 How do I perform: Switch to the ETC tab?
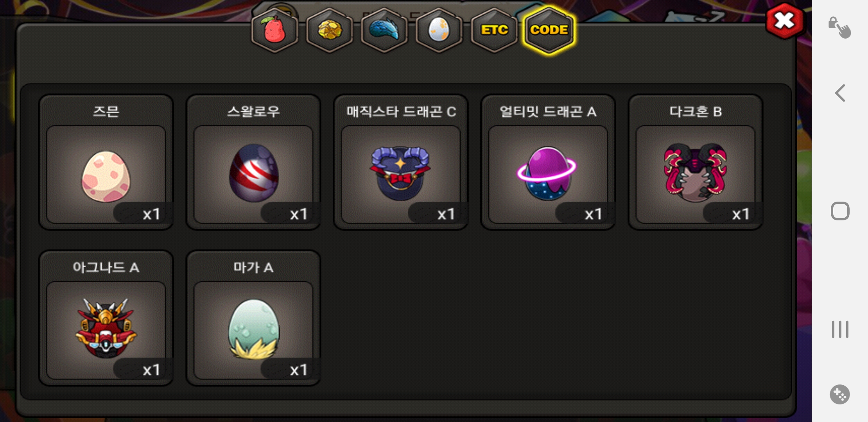[494, 30]
